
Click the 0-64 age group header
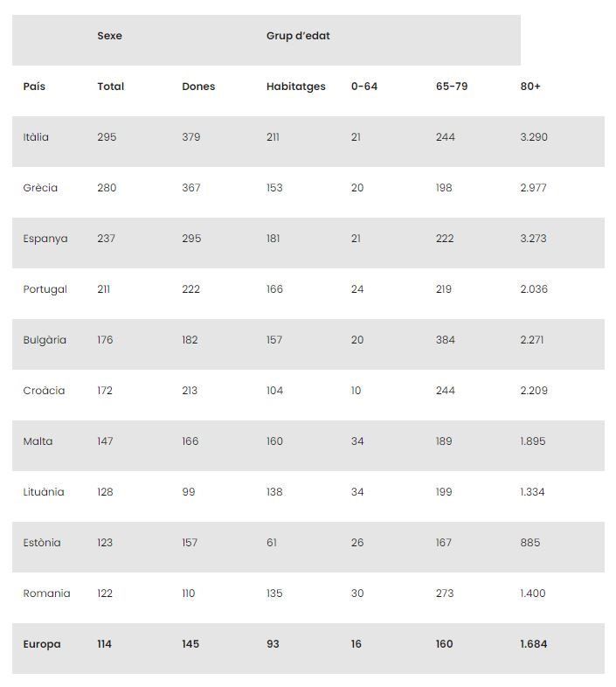[x=364, y=87]
